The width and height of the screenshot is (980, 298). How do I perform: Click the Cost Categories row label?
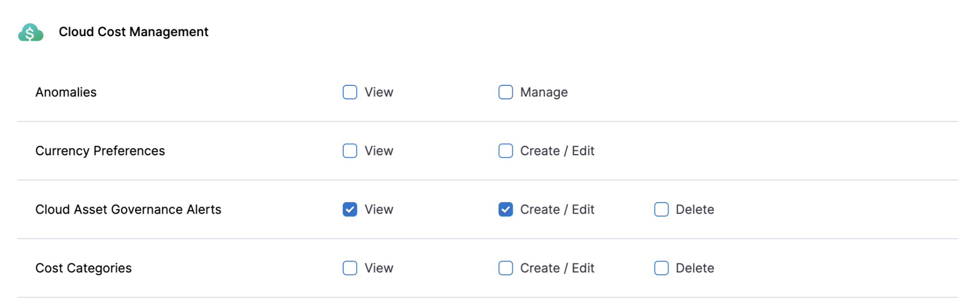coord(84,268)
